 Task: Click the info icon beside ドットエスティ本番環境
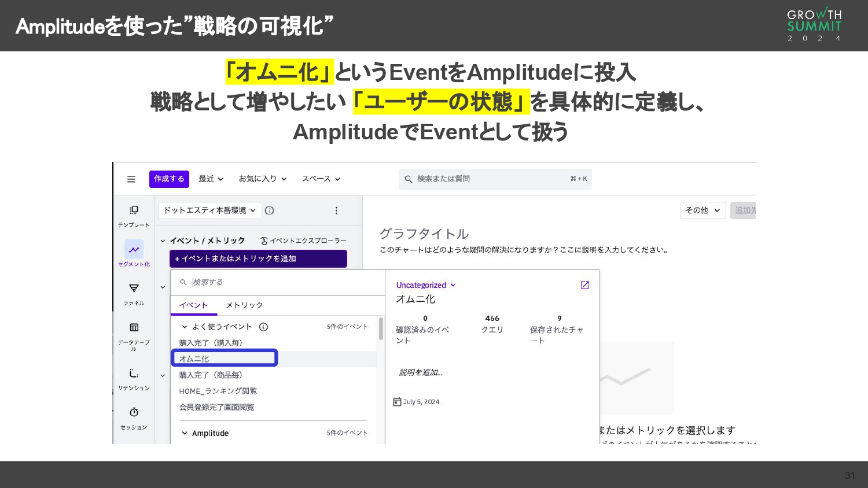269,210
